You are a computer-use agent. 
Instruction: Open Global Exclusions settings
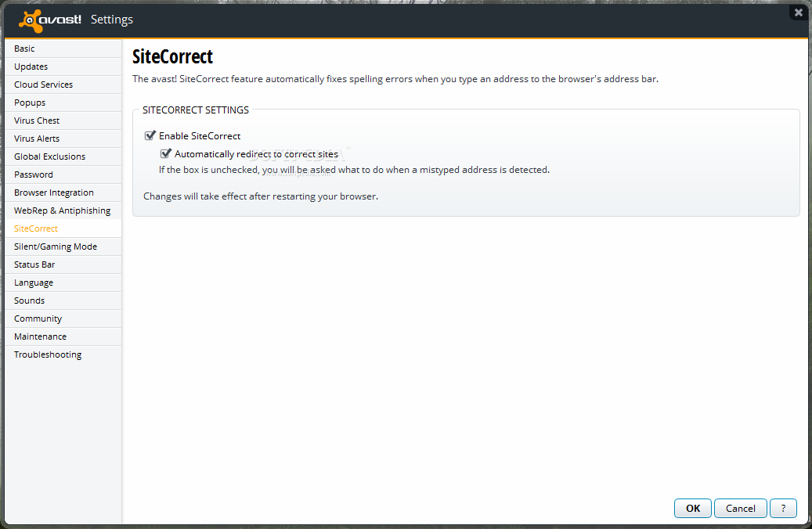pos(63,157)
